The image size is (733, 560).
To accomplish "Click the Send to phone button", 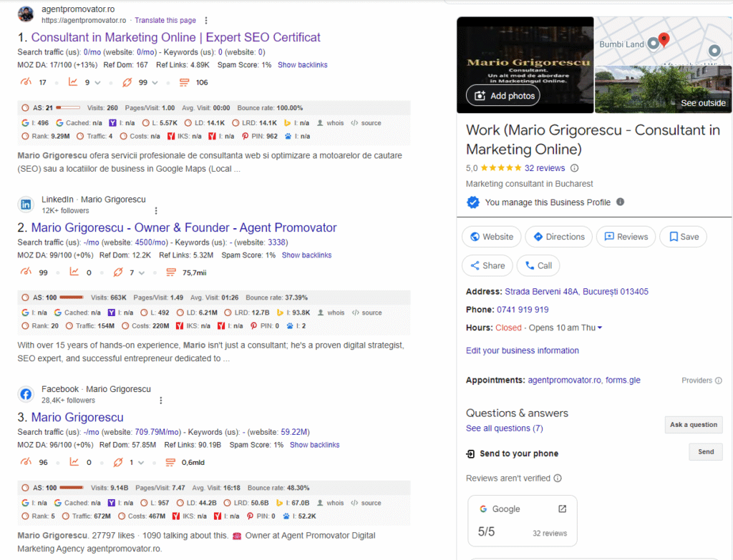I will coord(705,451).
